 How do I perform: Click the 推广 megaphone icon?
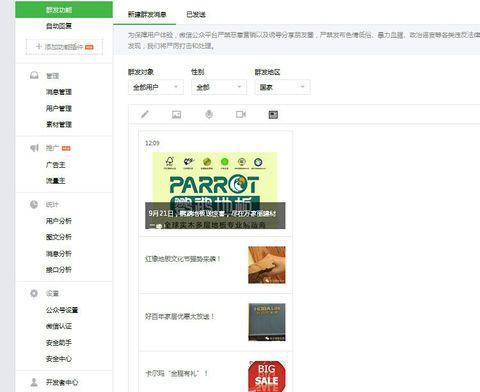coord(34,148)
